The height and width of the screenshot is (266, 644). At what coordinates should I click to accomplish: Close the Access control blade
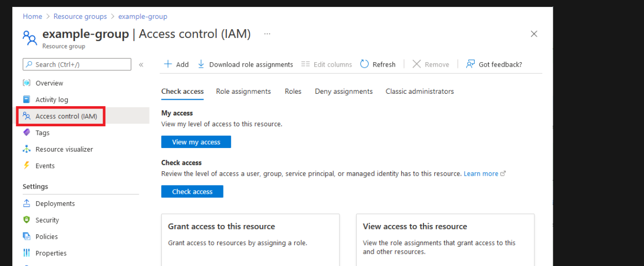(x=533, y=34)
